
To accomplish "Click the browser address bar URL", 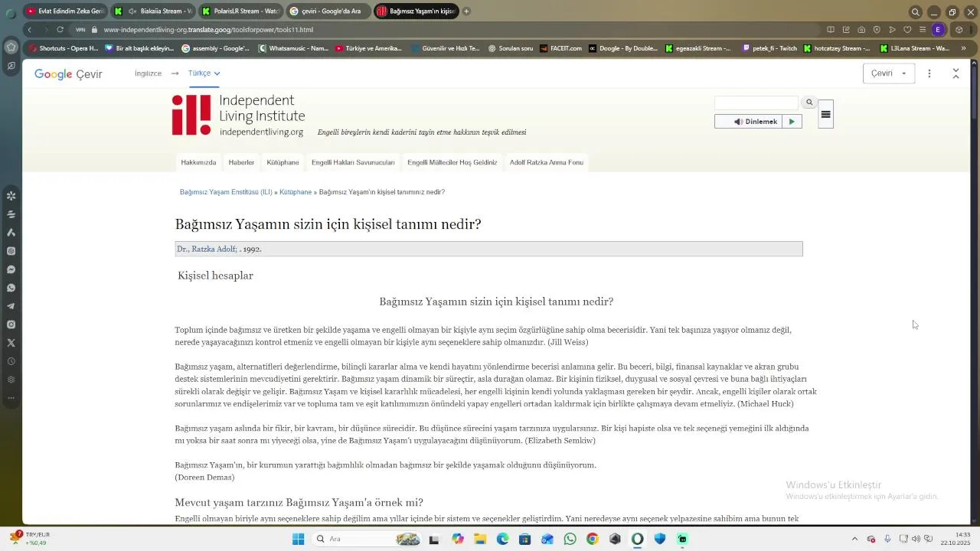I will [208, 30].
